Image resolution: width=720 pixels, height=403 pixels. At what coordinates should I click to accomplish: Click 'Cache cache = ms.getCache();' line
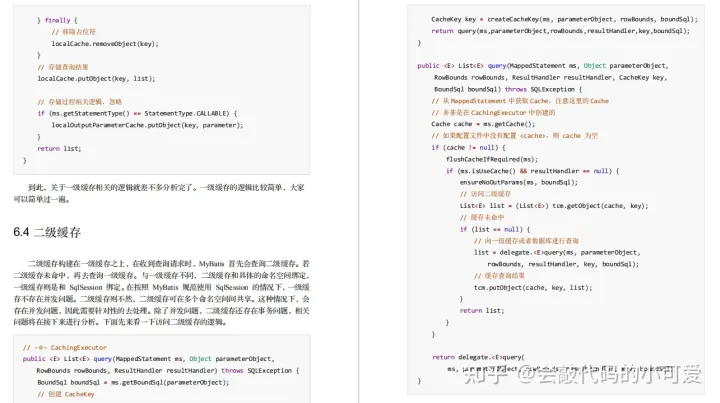[x=483, y=124]
